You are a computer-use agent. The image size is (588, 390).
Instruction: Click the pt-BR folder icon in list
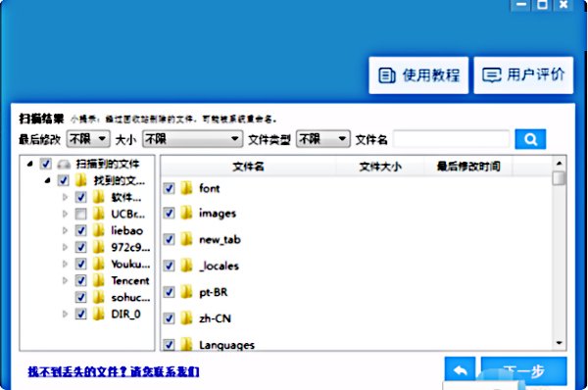click(x=186, y=291)
